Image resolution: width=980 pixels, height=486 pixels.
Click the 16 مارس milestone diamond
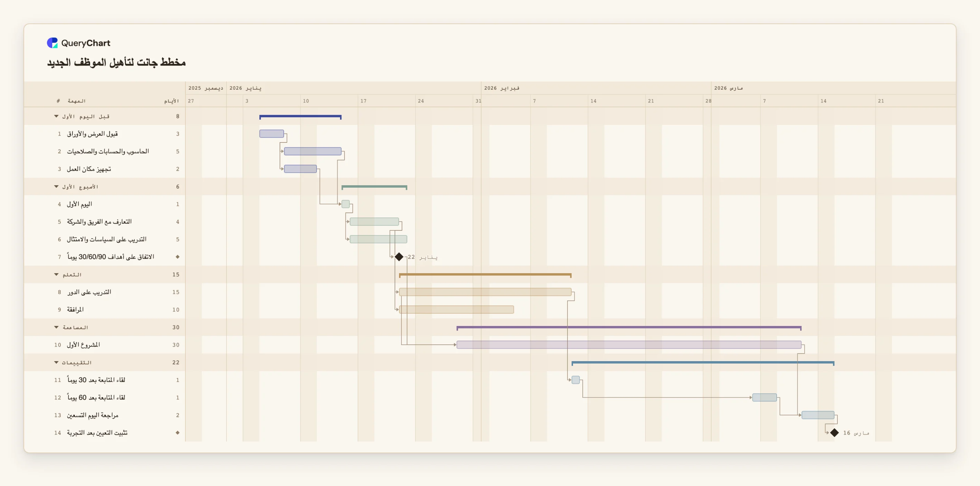tap(834, 433)
